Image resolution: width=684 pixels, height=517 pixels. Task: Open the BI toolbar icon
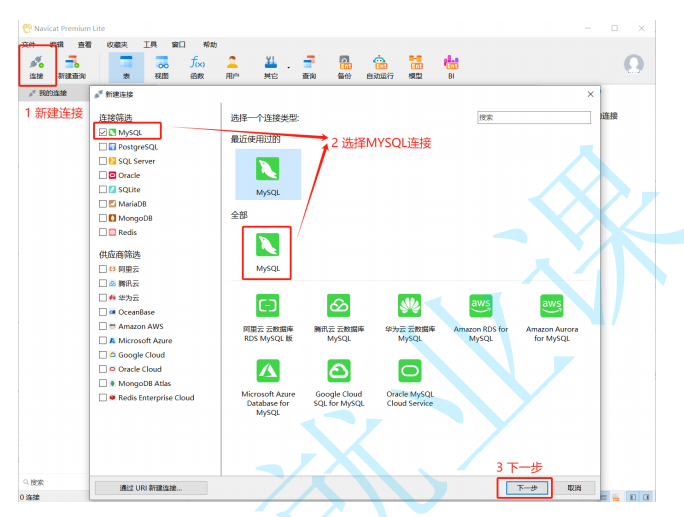pyautogui.click(x=451, y=66)
